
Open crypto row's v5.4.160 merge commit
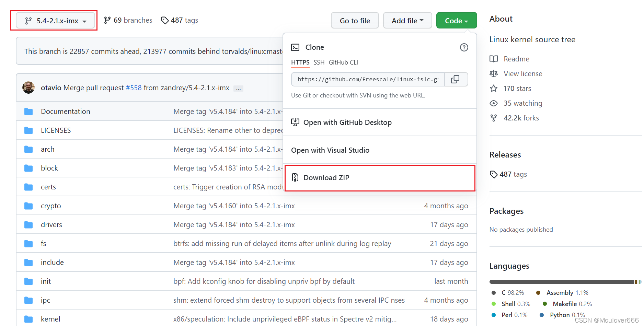pos(234,206)
